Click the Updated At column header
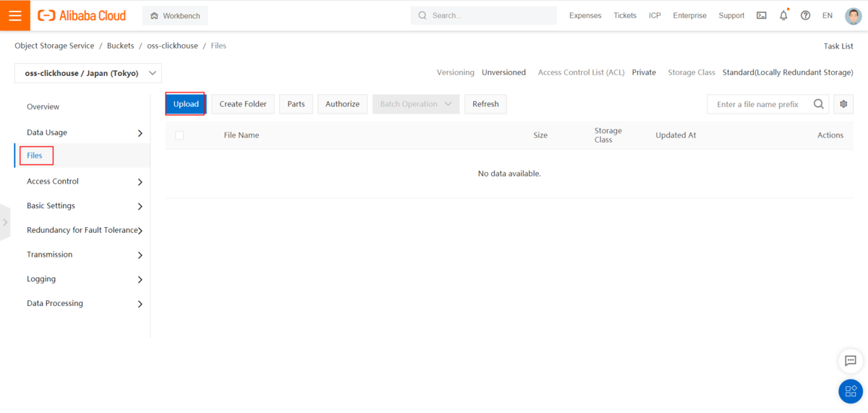This screenshot has height=413, width=868. tap(676, 135)
